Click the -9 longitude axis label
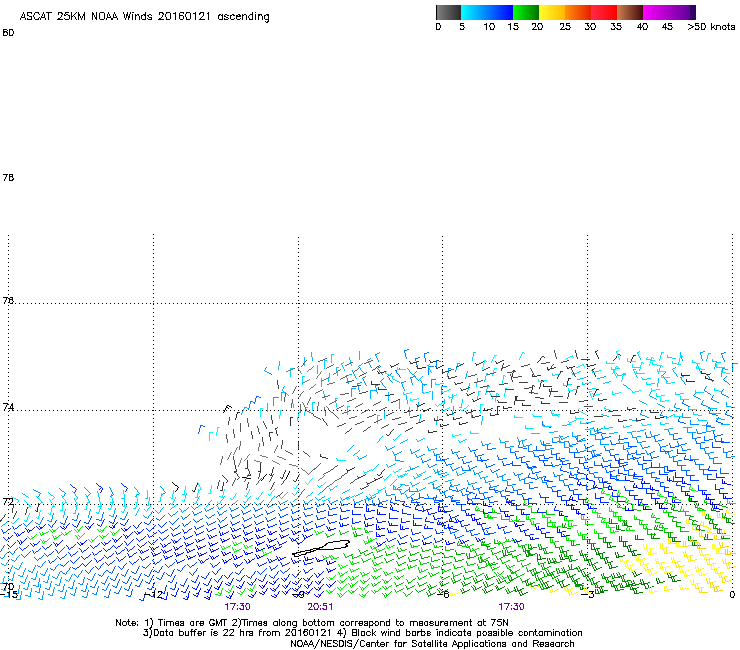740x650 pixels. 299,595
